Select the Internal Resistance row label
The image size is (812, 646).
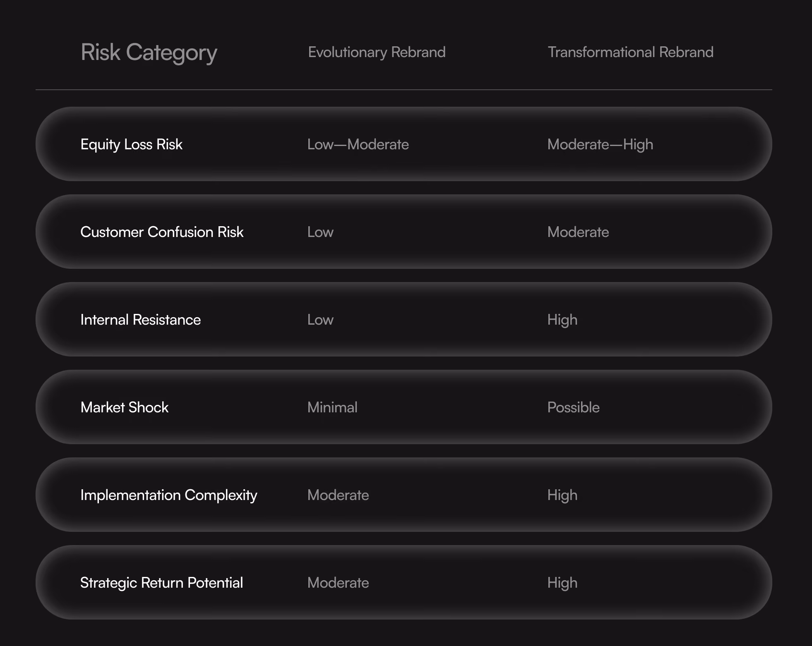(x=140, y=320)
